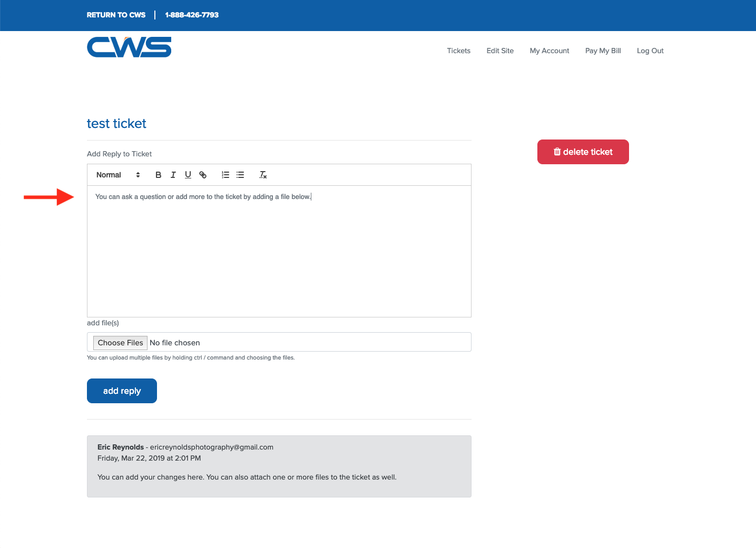Log Out of the account

point(650,51)
